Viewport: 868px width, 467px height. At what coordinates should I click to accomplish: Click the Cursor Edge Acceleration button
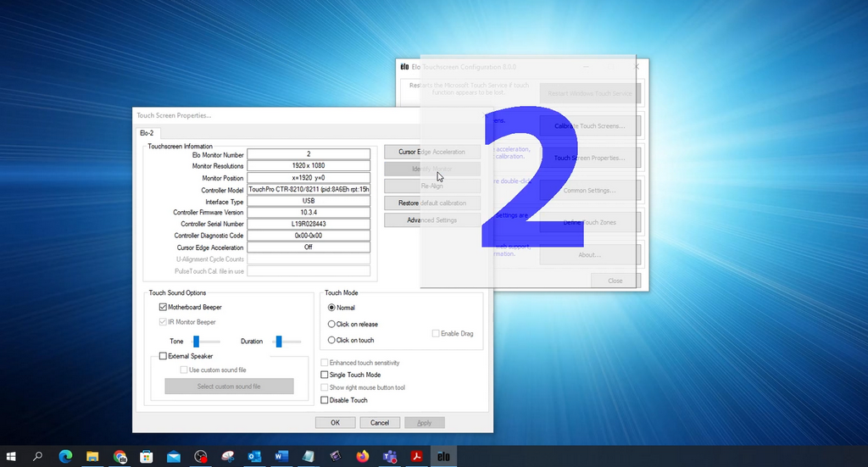pos(431,152)
